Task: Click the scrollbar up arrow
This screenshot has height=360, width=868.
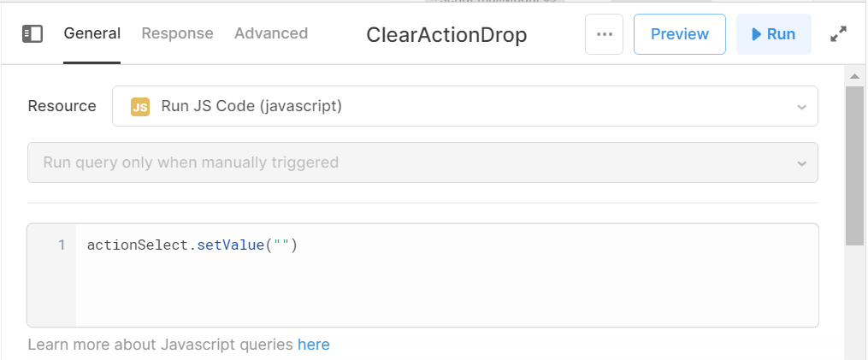Action: pyautogui.click(x=854, y=76)
